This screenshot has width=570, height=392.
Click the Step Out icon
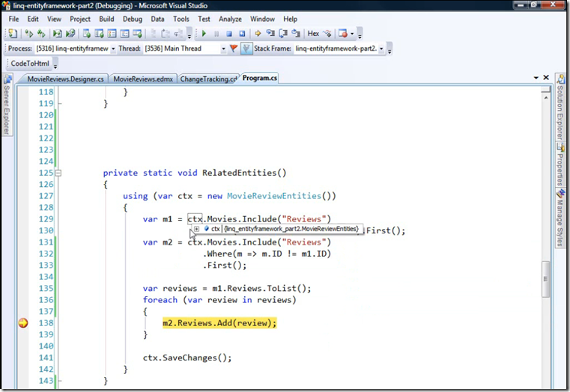pos(296,34)
